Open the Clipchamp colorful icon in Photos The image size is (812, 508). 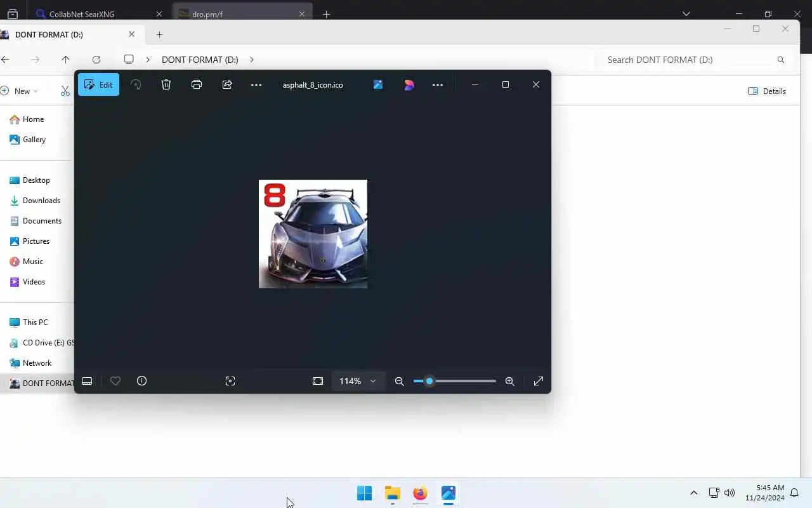click(409, 84)
